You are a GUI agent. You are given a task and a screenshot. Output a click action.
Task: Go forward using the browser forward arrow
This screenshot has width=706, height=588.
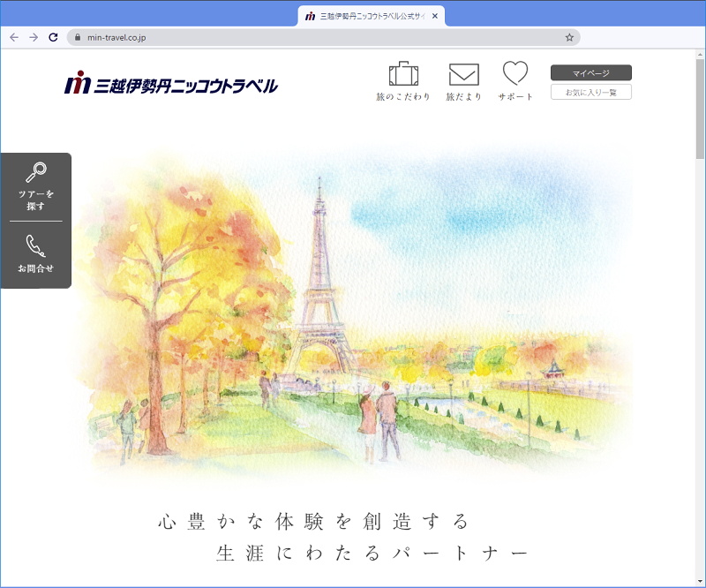[x=34, y=37]
